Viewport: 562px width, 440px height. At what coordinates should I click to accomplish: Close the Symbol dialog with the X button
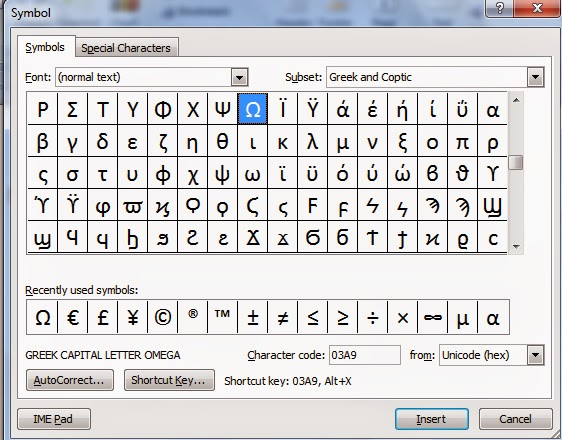537,8
